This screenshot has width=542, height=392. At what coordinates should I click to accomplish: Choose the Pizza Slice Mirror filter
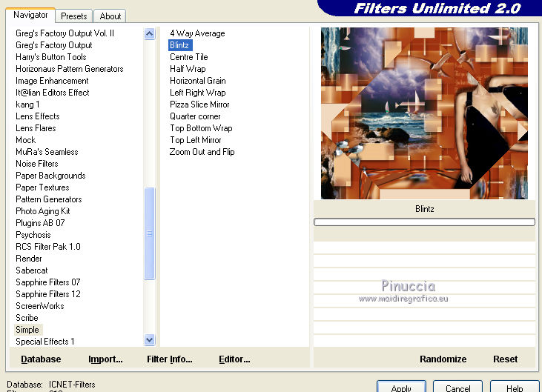click(x=199, y=104)
